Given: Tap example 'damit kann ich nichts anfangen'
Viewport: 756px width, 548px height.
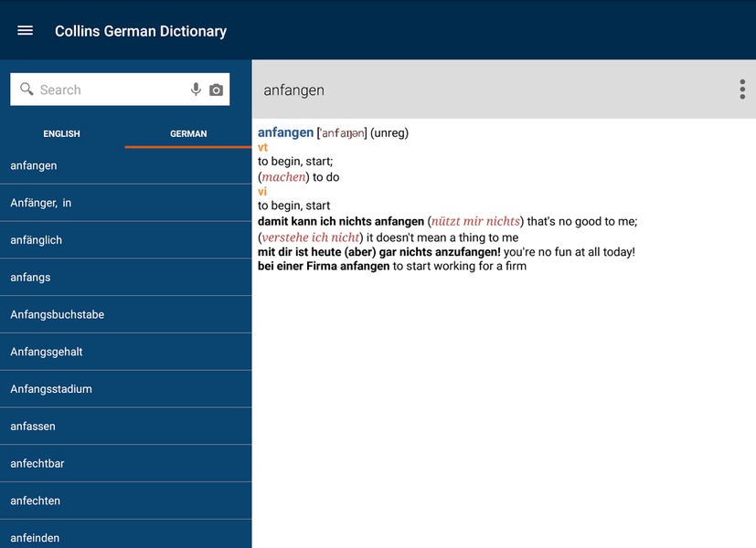Looking at the screenshot, I should [x=341, y=222].
